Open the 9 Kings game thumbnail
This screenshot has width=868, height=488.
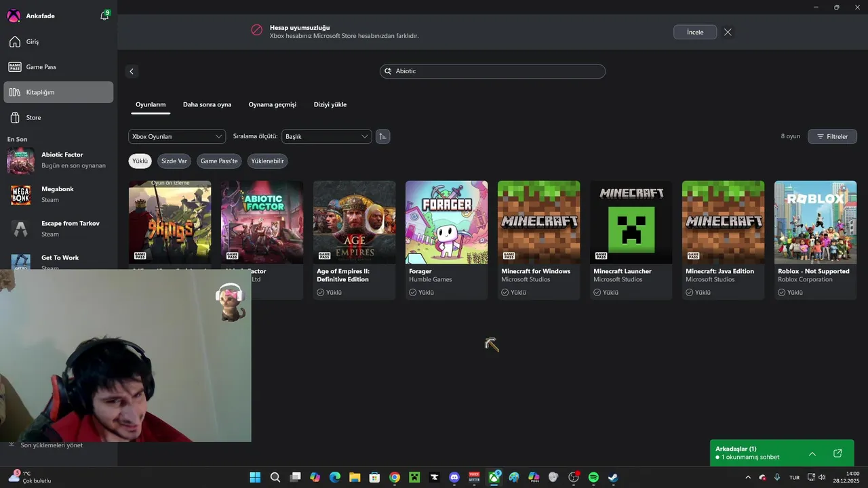click(x=170, y=222)
